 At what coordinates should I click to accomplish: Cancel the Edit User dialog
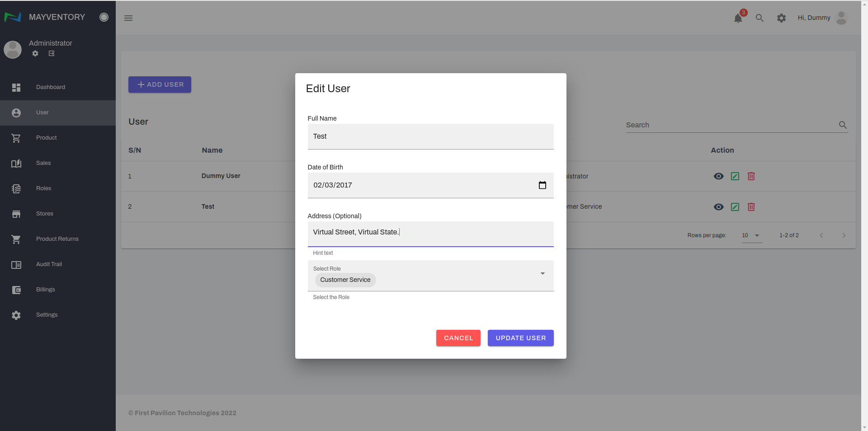[458, 338]
